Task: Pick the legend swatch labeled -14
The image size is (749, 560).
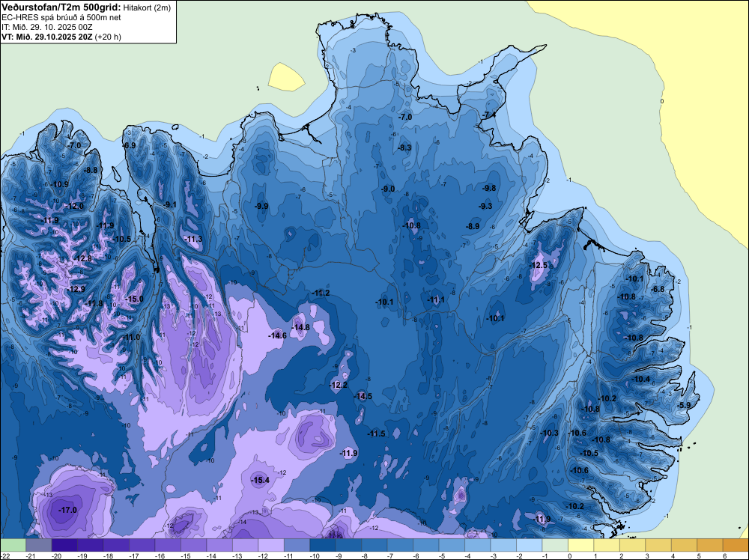Action: pos(219,545)
